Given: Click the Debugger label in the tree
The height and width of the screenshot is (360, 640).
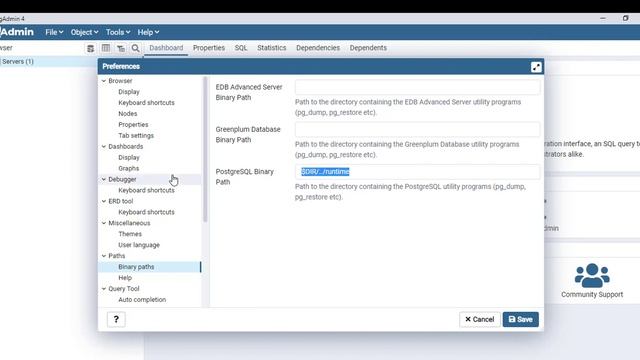Looking at the screenshot, I should pos(122,179).
